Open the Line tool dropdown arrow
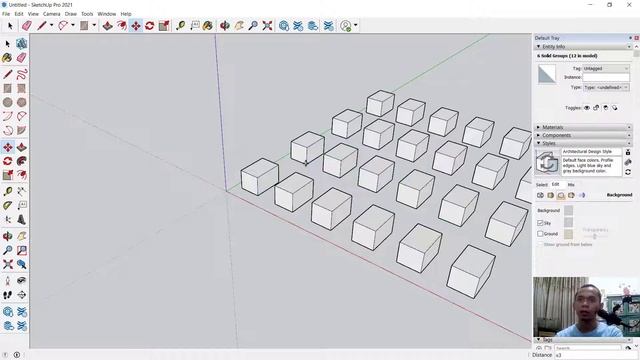This screenshot has width=640, height=360. [51, 25]
